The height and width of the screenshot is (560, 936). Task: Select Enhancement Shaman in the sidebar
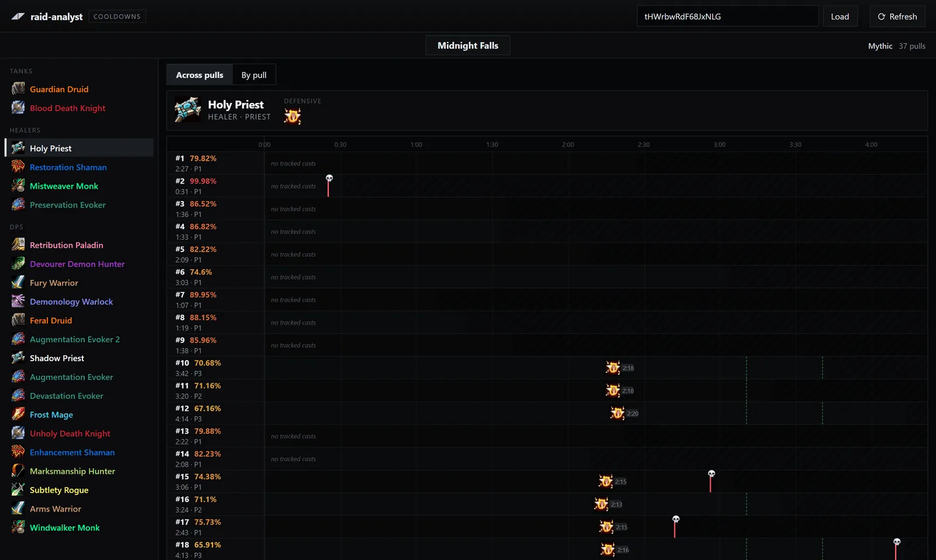tap(79, 452)
